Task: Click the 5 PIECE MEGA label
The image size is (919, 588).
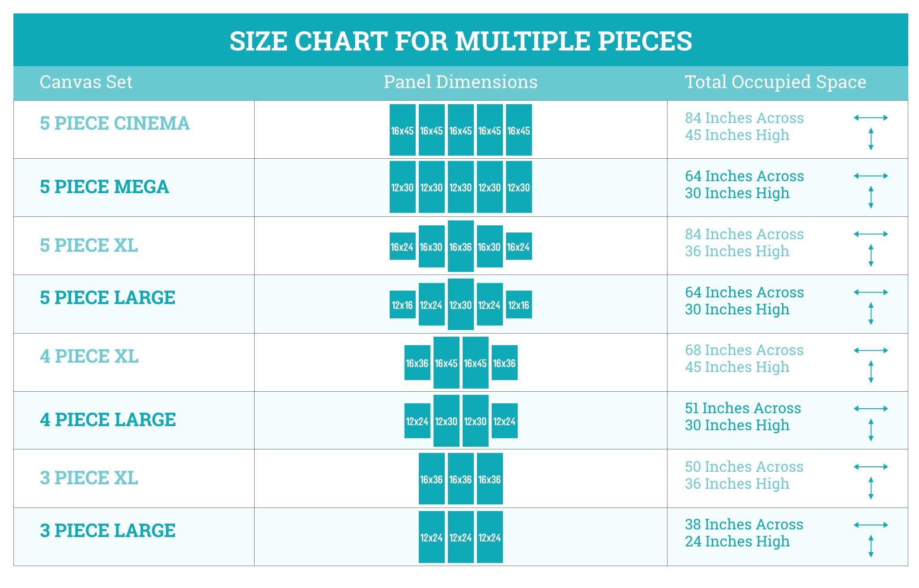Action: click(x=105, y=187)
